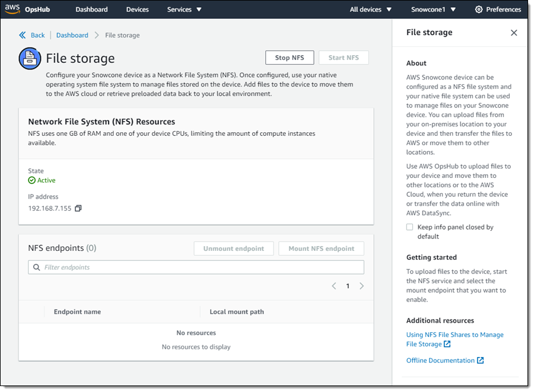The image size is (534, 392).
Task: Open the Devices menu item
Action: 138,9
